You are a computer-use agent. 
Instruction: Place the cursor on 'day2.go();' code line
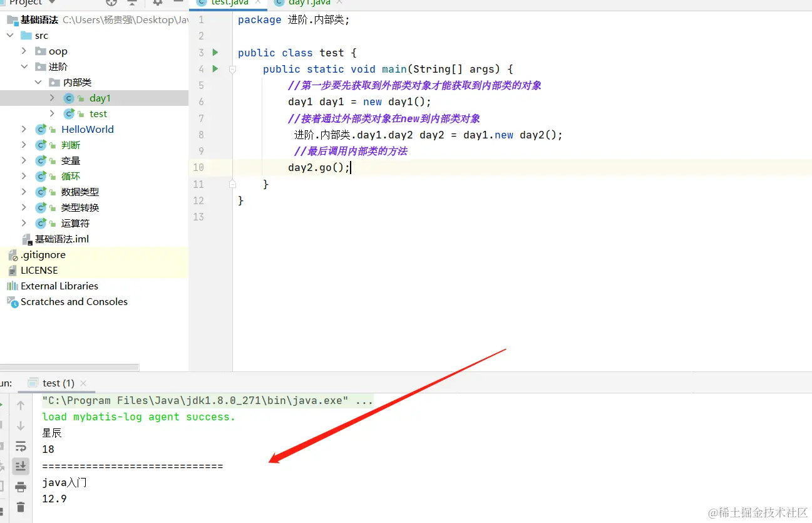(319, 168)
